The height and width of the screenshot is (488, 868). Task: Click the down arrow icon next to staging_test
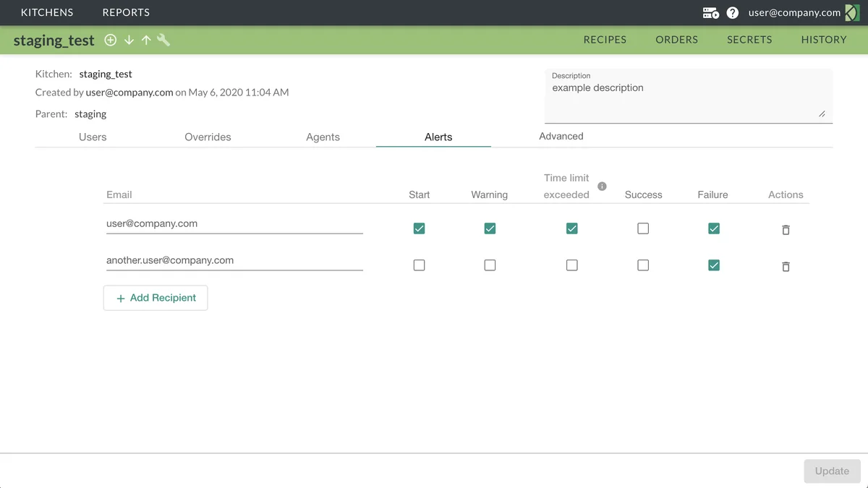coord(129,40)
